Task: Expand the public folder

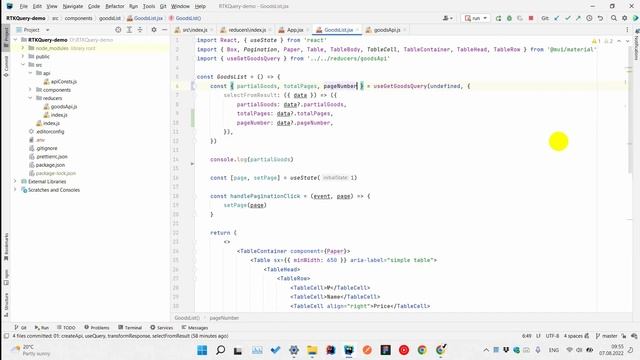Action: point(23,56)
